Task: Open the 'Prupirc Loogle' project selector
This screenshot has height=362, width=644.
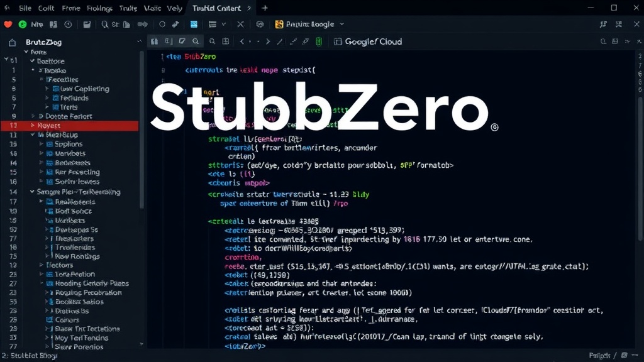Action: 309,25
